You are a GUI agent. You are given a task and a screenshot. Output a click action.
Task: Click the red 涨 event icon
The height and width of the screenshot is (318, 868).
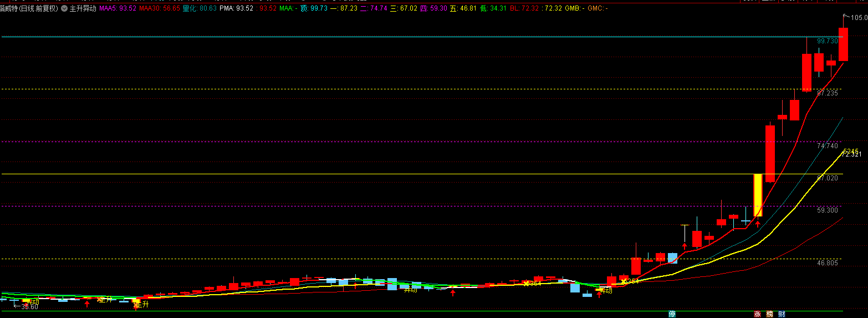tap(757, 314)
